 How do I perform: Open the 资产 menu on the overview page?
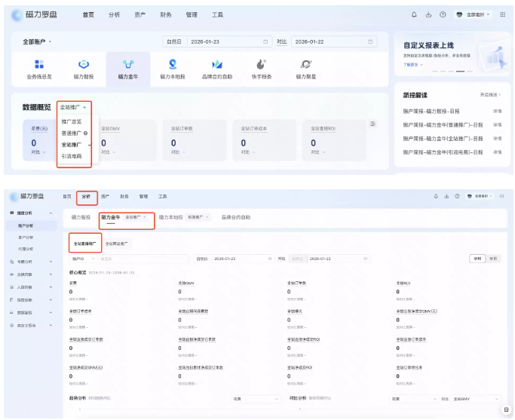point(140,15)
